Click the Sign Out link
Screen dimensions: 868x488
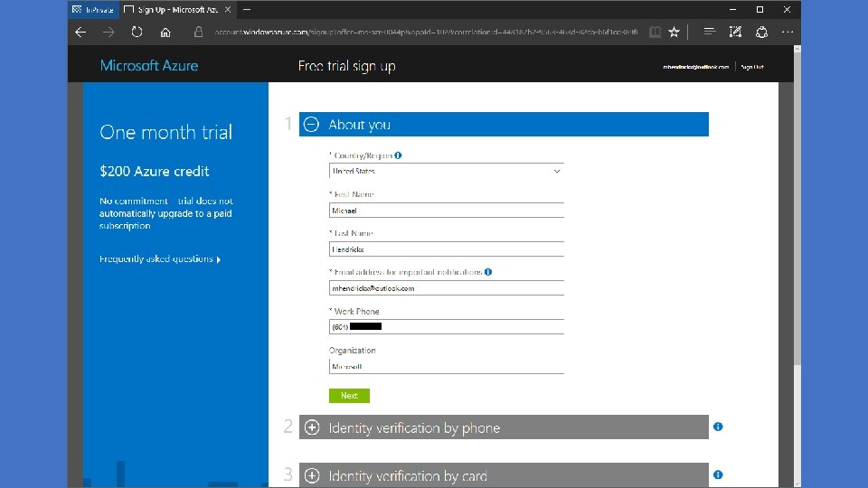click(751, 67)
